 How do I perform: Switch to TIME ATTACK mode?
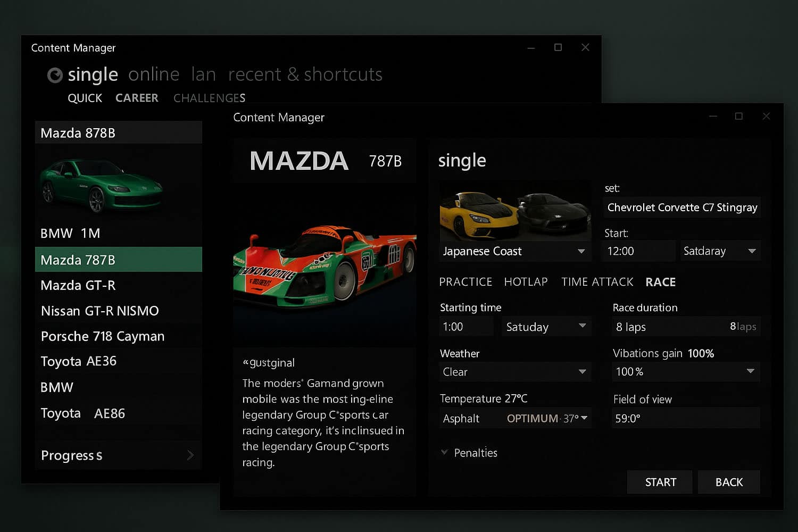click(x=597, y=282)
